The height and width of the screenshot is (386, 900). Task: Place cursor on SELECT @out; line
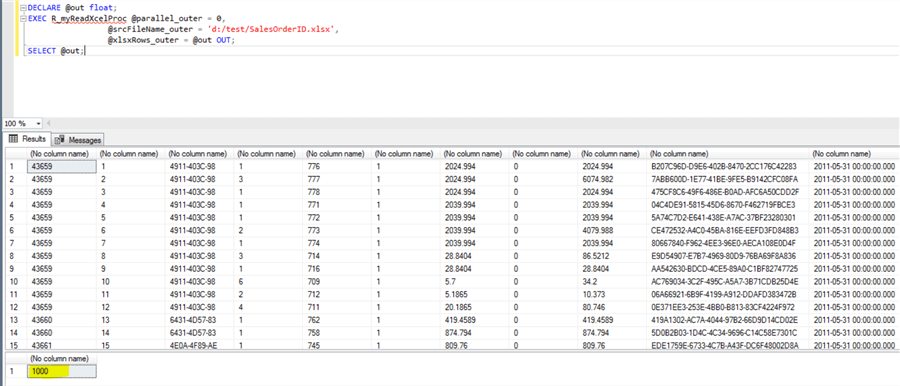pyautogui.click(x=56, y=51)
